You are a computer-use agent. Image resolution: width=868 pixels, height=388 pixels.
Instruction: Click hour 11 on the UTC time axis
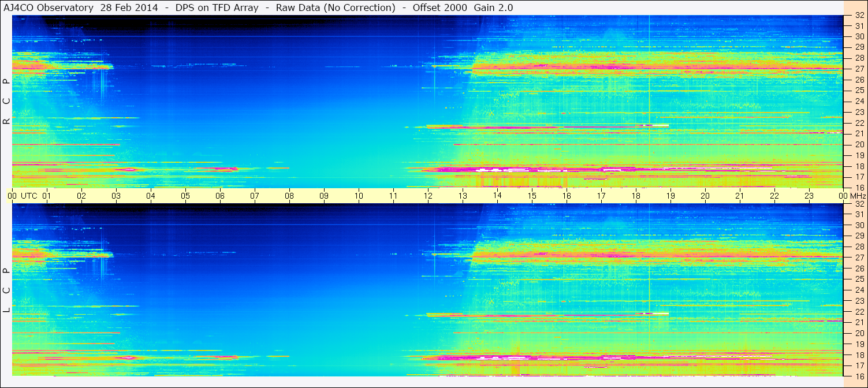click(393, 196)
